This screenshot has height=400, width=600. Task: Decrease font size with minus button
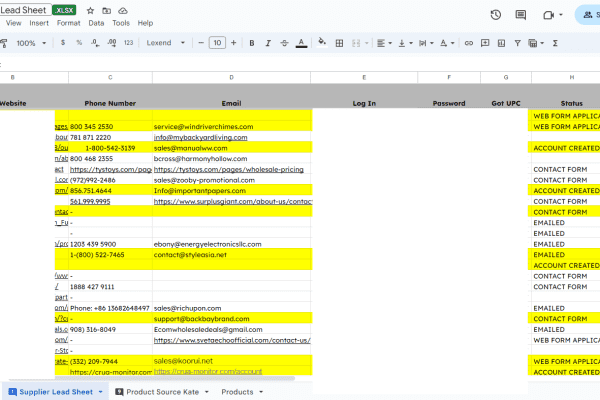pos(201,43)
